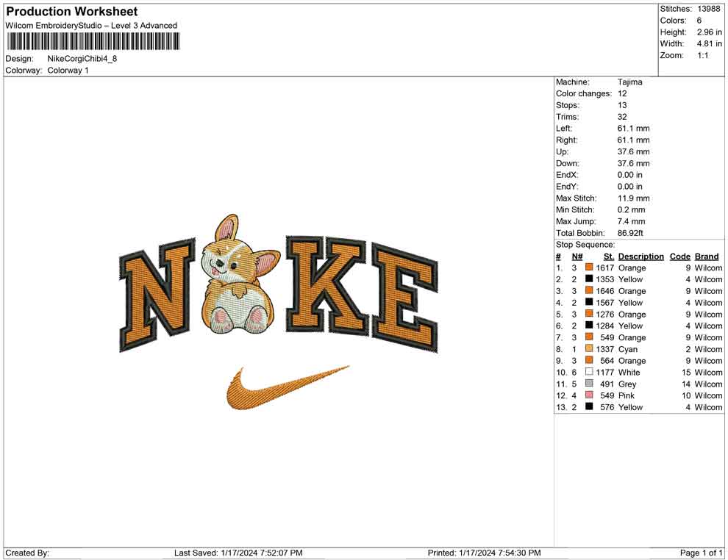Click the orange swatch for stop 1 (1617 Orange)
Viewport: 728px width, 560px height.
(x=589, y=268)
